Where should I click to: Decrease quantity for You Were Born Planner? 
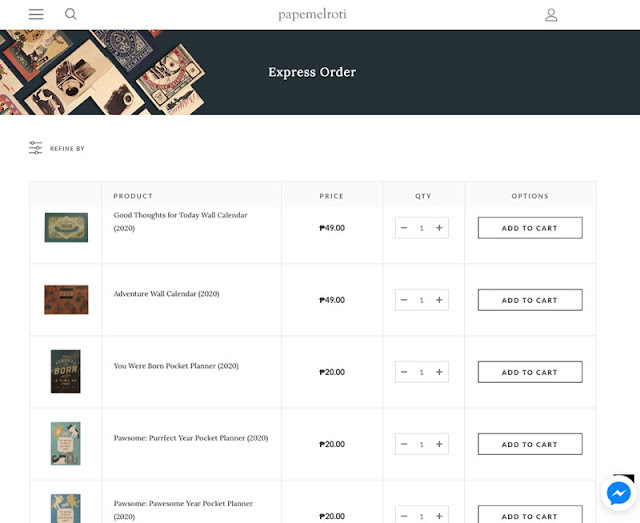[404, 372]
